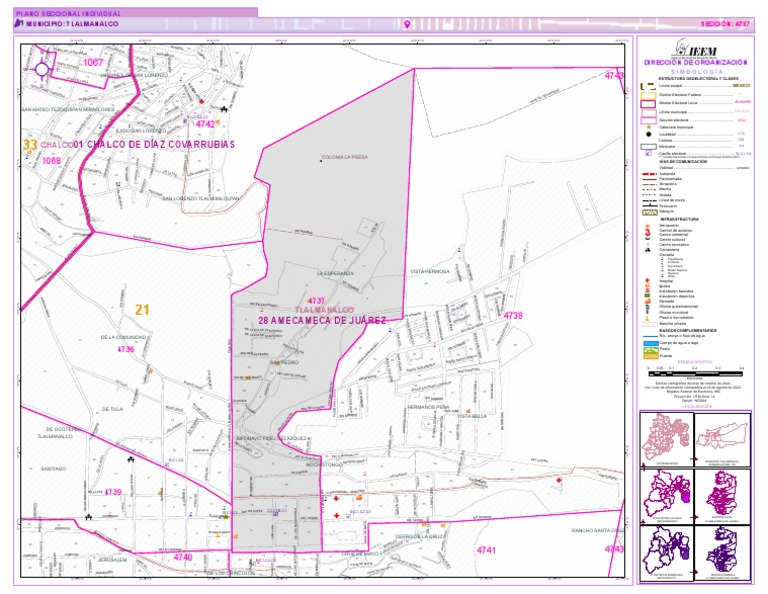Click the SIMBOLOGÍA heading
The image size is (768, 594).
pos(696,71)
